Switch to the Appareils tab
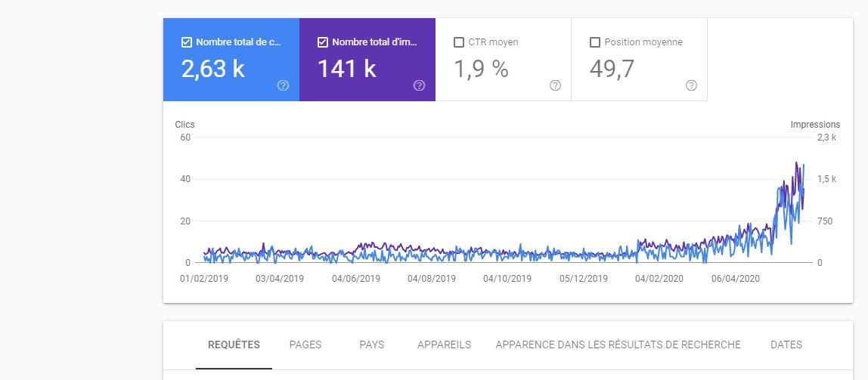 click(444, 344)
